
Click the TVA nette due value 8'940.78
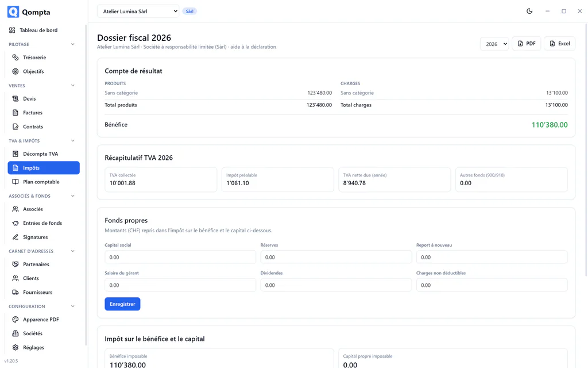[354, 183]
